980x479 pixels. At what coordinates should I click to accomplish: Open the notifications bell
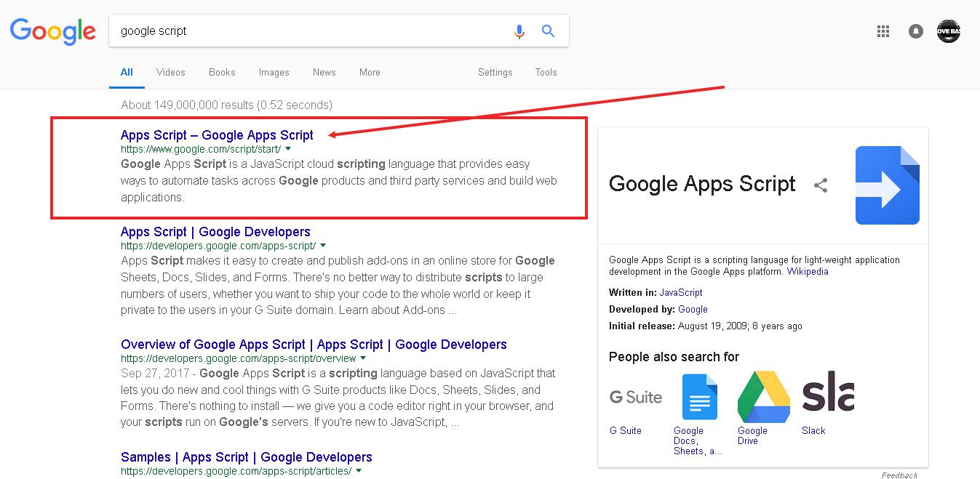(x=916, y=31)
